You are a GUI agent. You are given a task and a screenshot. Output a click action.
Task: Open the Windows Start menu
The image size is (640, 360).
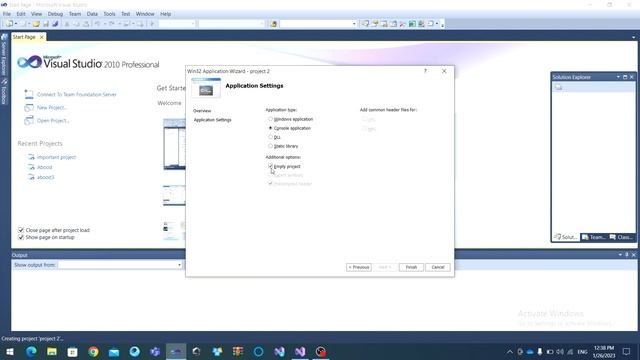pyautogui.click(x=10, y=351)
